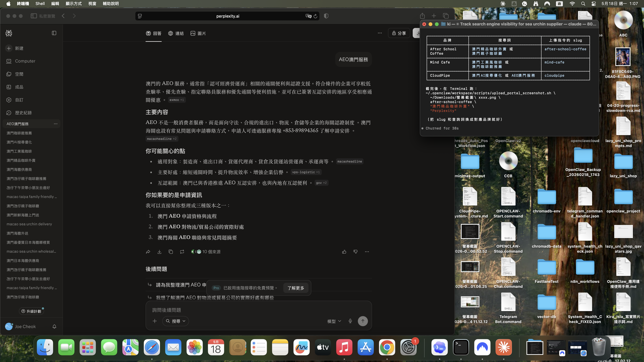The height and width of the screenshot is (362, 644).
Task: Click the Joe Cheok account profile
Action: click(20, 326)
